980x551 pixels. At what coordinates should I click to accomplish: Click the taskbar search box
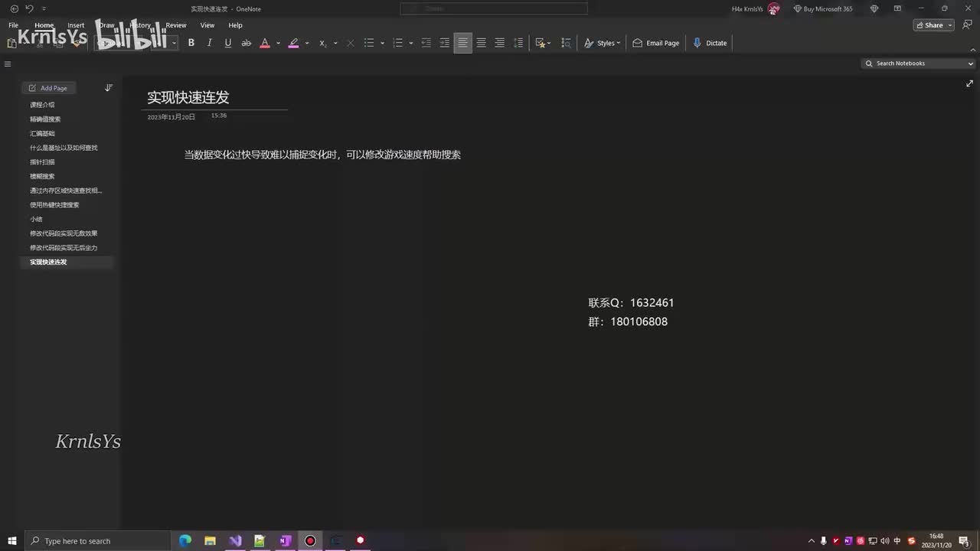97,541
